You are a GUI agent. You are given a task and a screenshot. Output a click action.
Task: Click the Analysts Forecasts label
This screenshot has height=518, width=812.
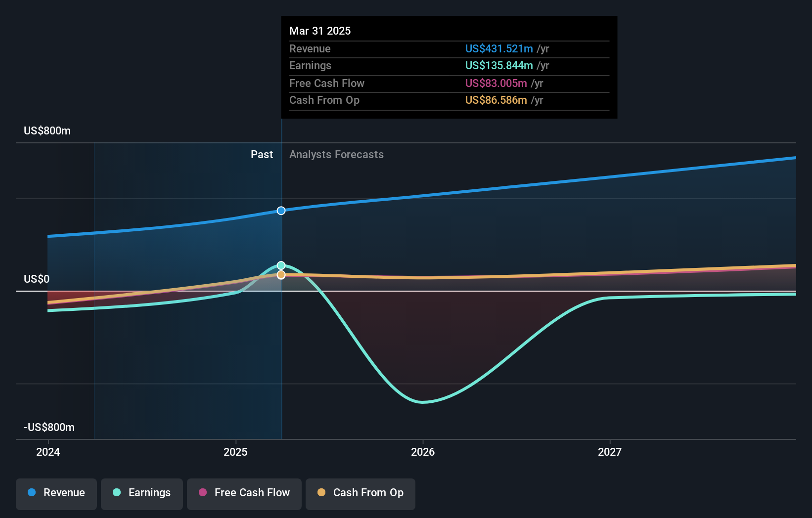336,154
